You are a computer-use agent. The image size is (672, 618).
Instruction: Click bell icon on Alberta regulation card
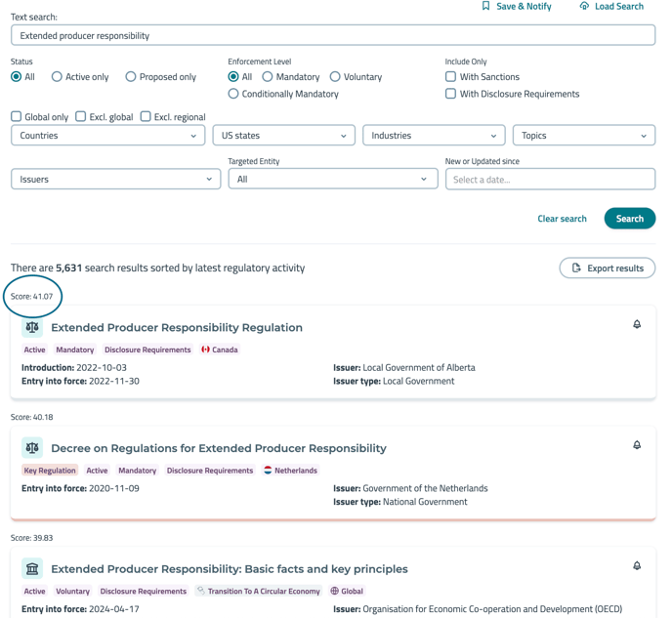click(x=637, y=324)
